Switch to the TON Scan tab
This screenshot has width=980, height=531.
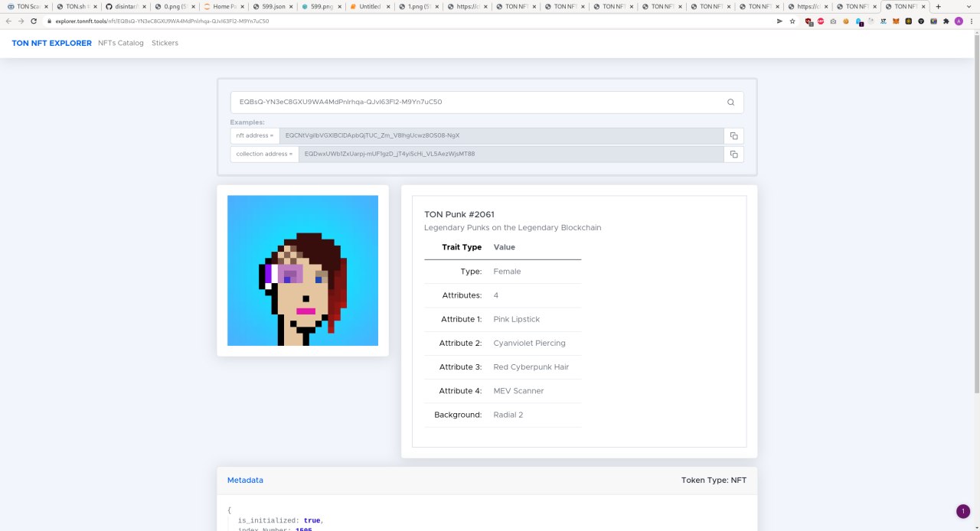27,6
